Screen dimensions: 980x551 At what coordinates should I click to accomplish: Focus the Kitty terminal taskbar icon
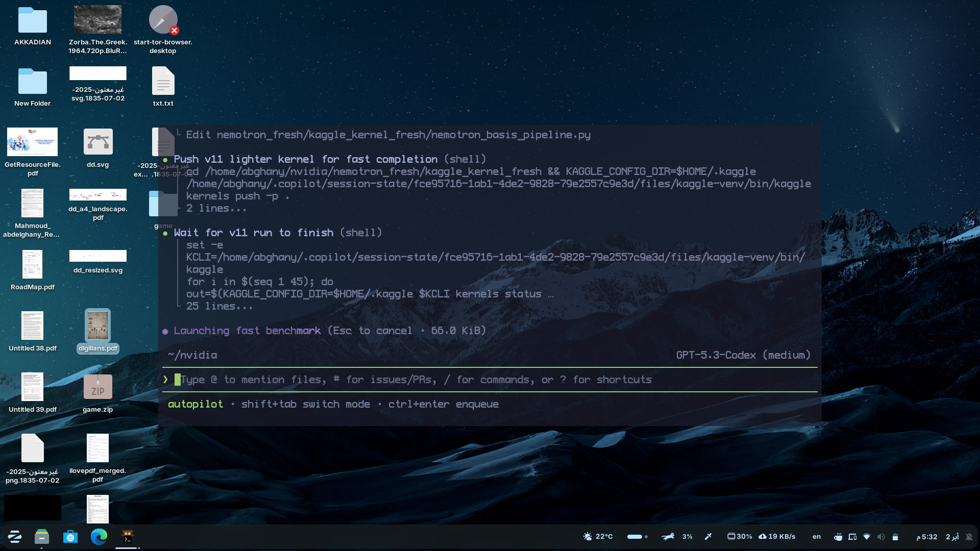tap(128, 537)
